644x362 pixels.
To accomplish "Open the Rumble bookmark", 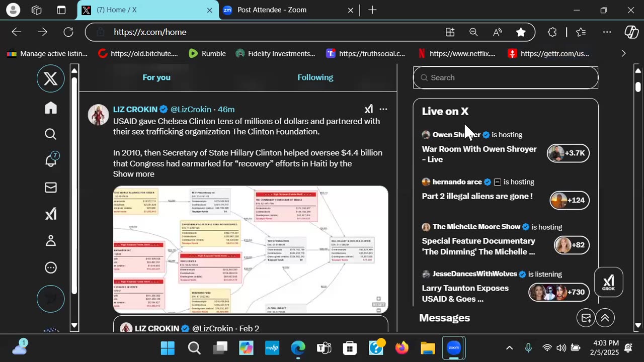I will coord(207,53).
